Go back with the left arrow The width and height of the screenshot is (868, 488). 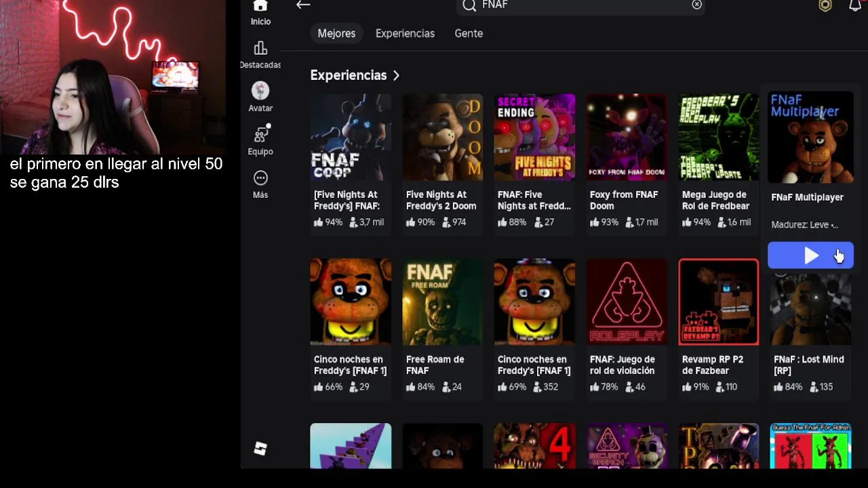pyautogui.click(x=303, y=5)
